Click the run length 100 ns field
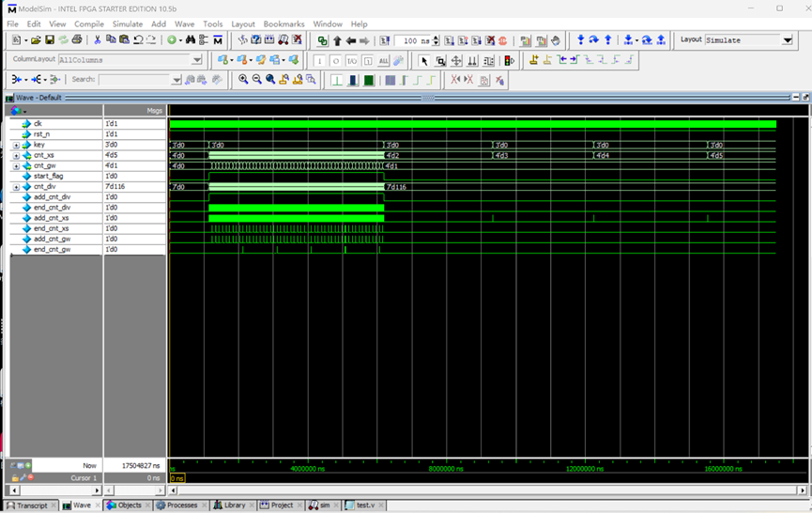 click(x=413, y=40)
